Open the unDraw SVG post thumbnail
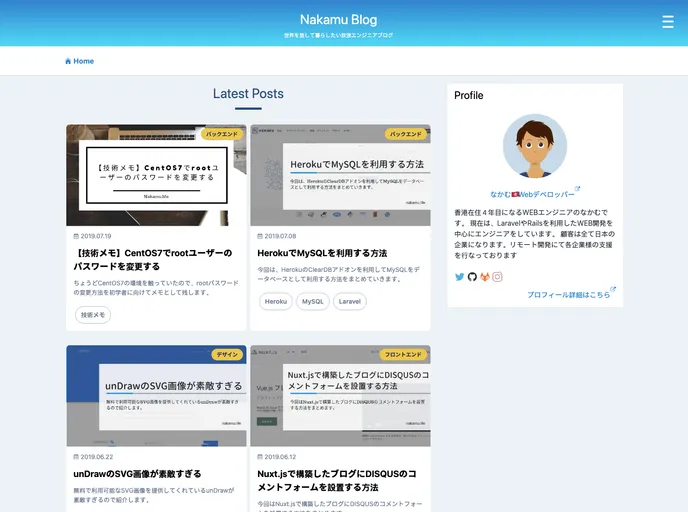The height and width of the screenshot is (512, 688). click(156, 396)
